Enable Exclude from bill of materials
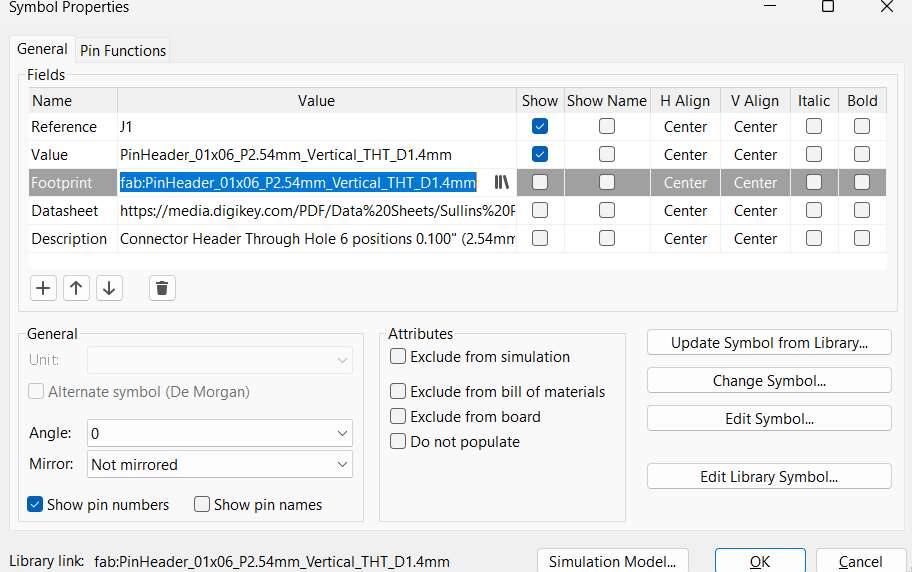912x572 pixels. coord(399,392)
